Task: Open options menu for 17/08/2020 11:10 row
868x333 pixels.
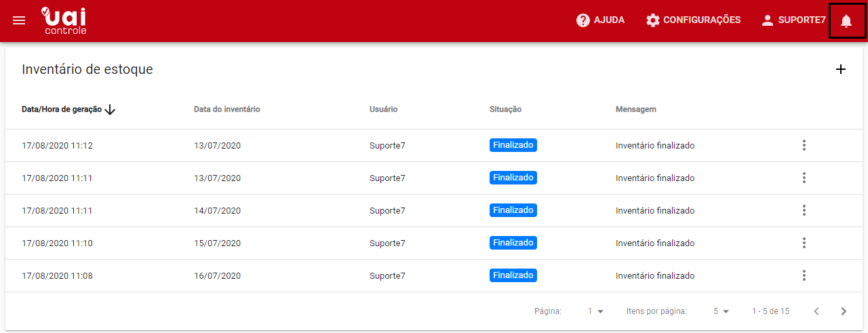Action: click(x=804, y=243)
